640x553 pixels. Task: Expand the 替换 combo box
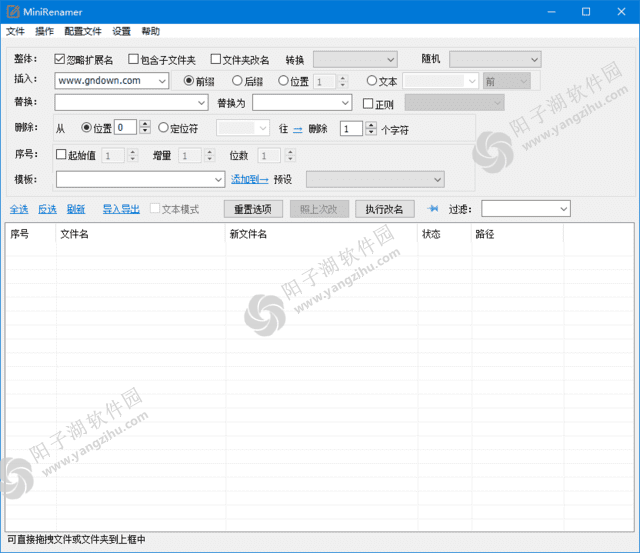pyautogui.click(x=202, y=103)
